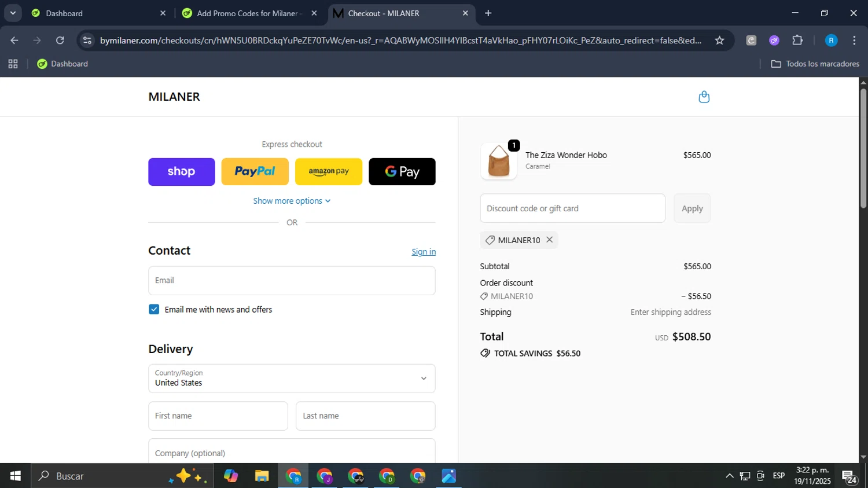This screenshot has width=868, height=488.
Task: Open the Chrome taskbar icon labeled R
Action: [x=293, y=476]
